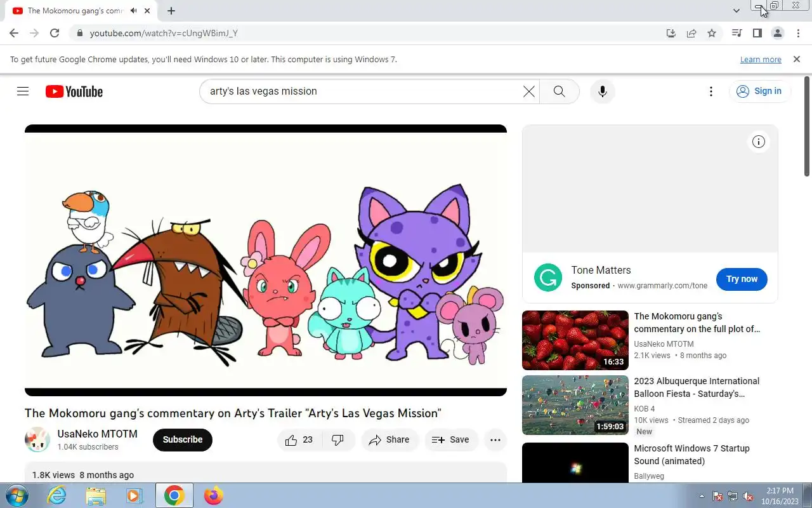
Task: Open Chrome media control icon
Action: pyautogui.click(x=737, y=33)
